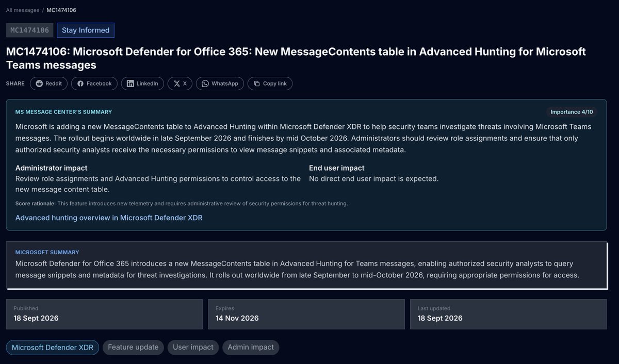The width and height of the screenshot is (619, 364).
Task: Click the Importance 4/10 badge
Action: pyautogui.click(x=572, y=112)
